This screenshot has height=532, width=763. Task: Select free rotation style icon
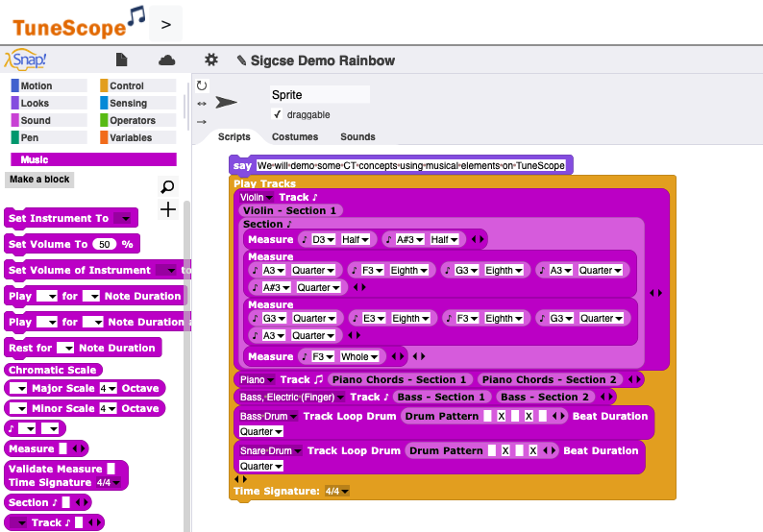(x=202, y=86)
